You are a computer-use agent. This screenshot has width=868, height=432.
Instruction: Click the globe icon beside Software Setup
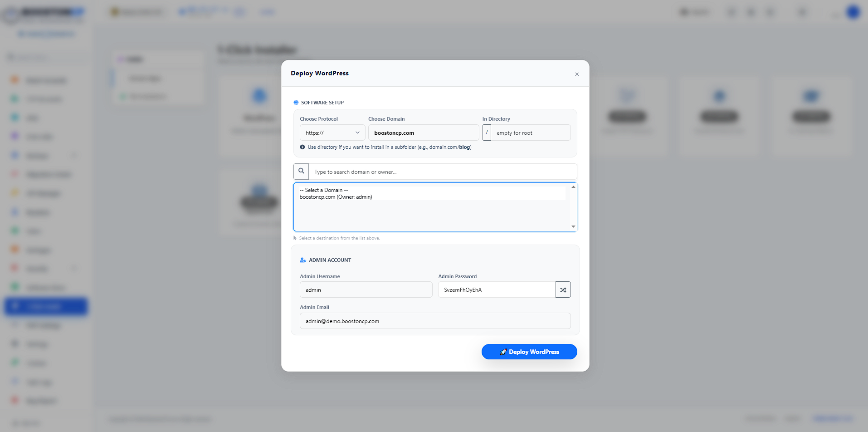pyautogui.click(x=296, y=103)
